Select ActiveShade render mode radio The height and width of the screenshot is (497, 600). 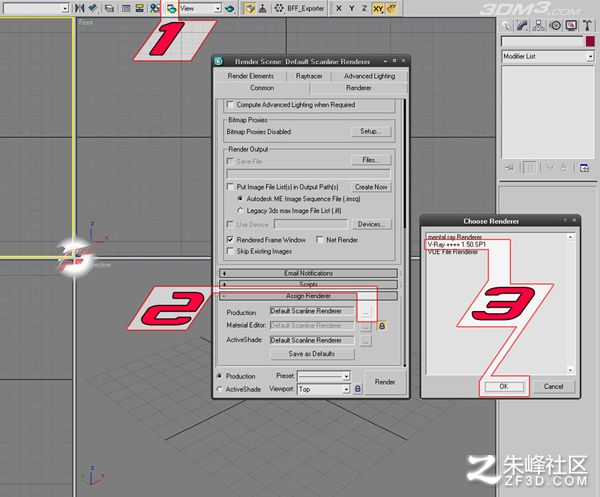coord(219,389)
